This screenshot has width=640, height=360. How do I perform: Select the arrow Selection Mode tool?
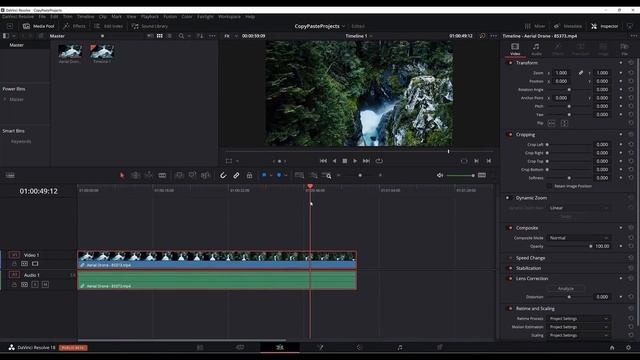[122, 176]
